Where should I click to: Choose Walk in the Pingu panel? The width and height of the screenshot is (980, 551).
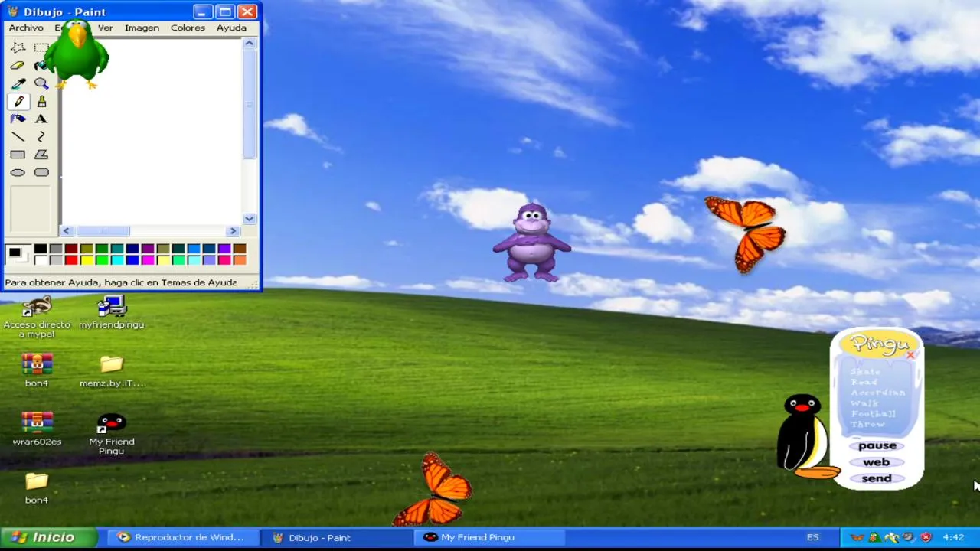point(864,403)
